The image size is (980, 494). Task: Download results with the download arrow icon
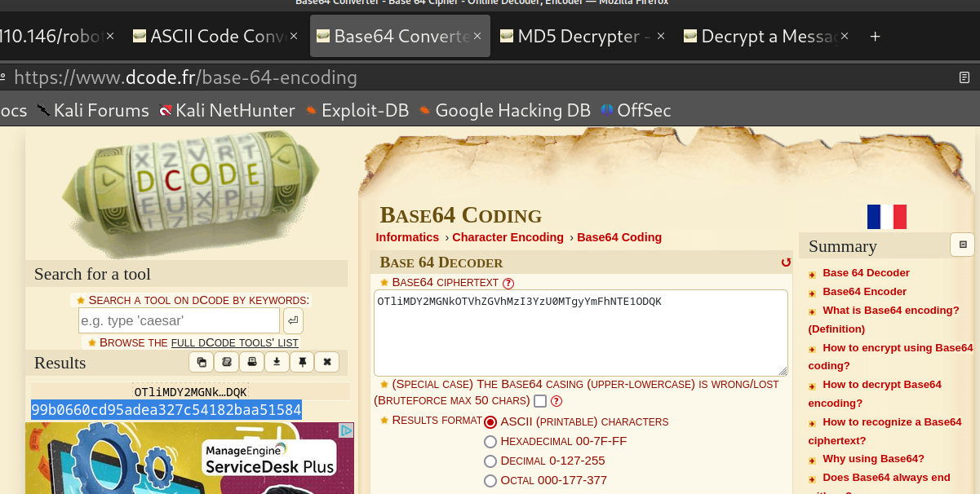[277, 362]
